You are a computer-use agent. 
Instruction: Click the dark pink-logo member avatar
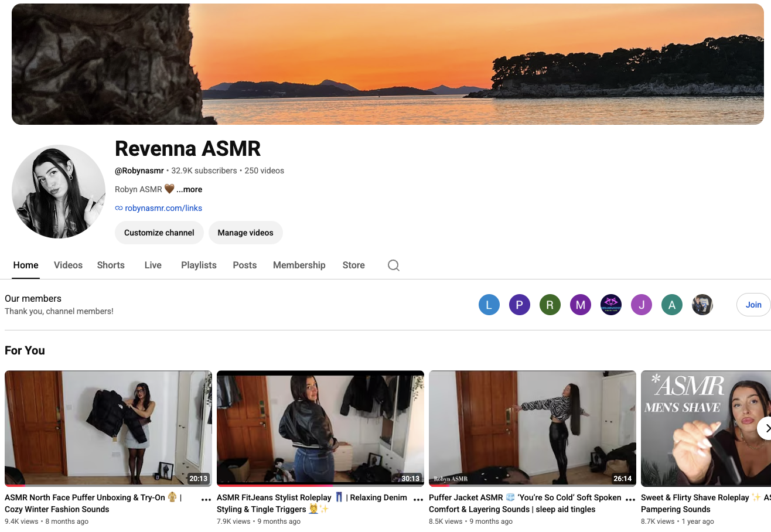click(x=611, y=305)
